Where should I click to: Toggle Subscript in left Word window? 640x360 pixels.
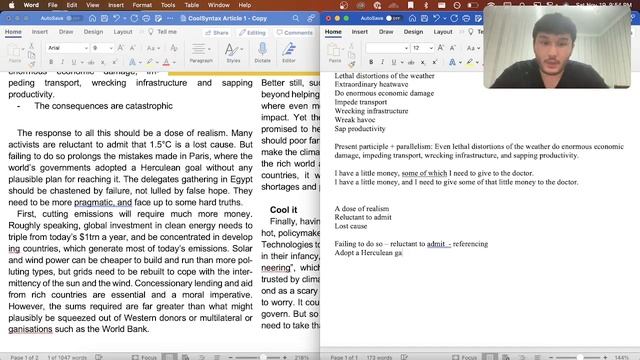tap(103, 62)
